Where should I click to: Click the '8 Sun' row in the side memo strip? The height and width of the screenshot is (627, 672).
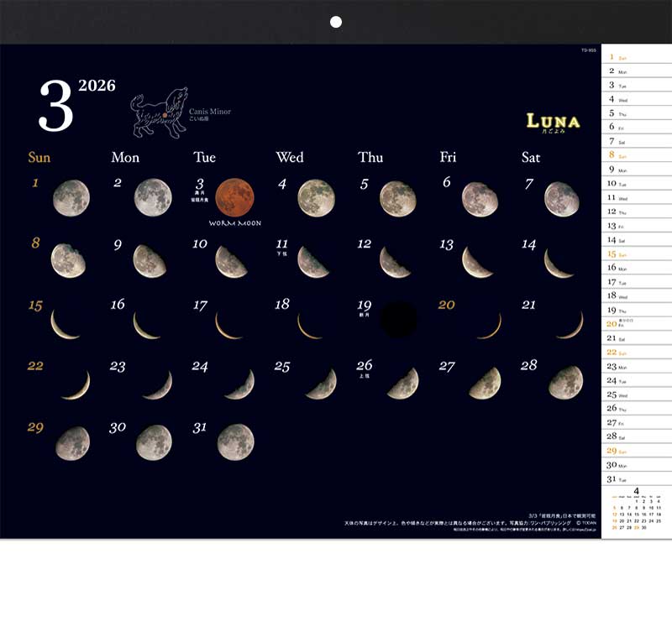click(x=637, y=155)
